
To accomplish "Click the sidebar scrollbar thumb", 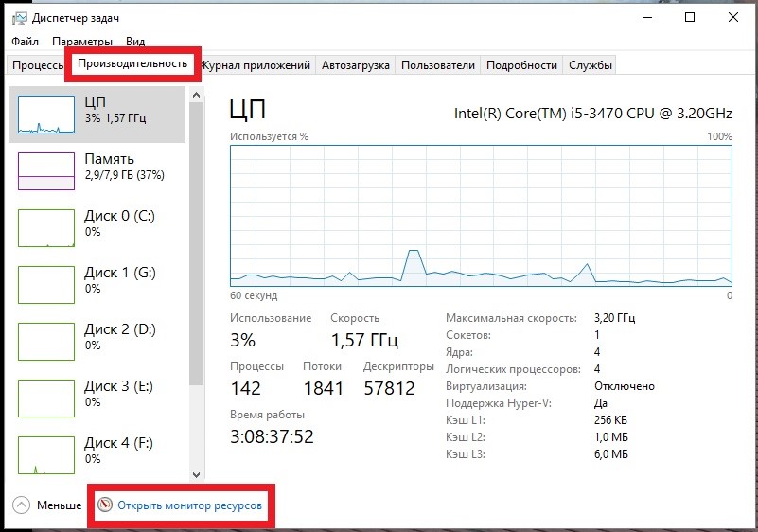I will point(196,243).
